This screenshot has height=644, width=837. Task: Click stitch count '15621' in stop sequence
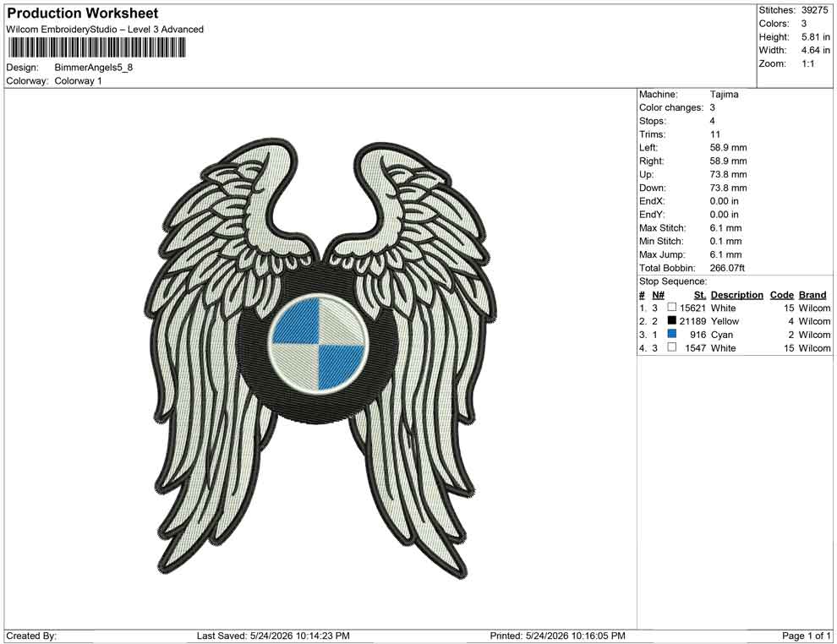tap(692, 308)
